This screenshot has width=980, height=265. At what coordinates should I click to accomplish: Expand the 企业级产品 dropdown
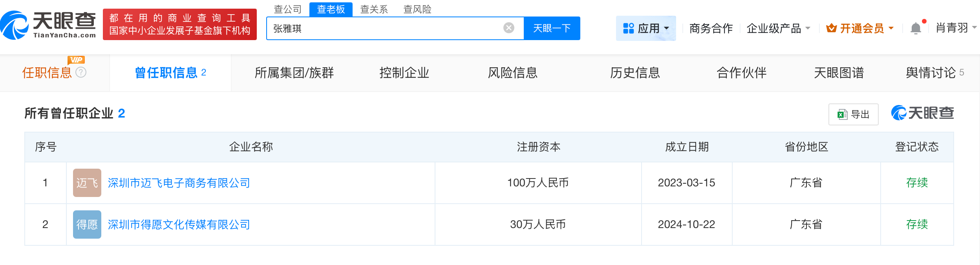[x=779, y=28]
